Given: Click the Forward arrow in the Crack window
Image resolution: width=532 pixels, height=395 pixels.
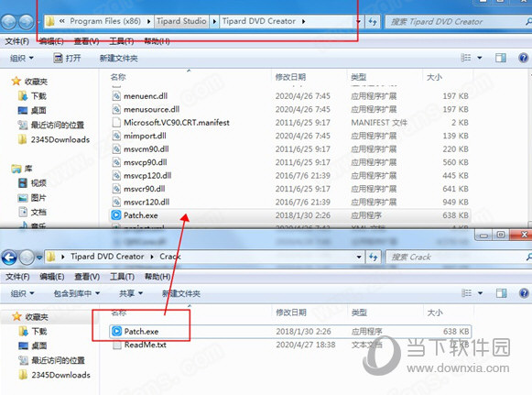Looking at the screenshot, I should 27,258.
